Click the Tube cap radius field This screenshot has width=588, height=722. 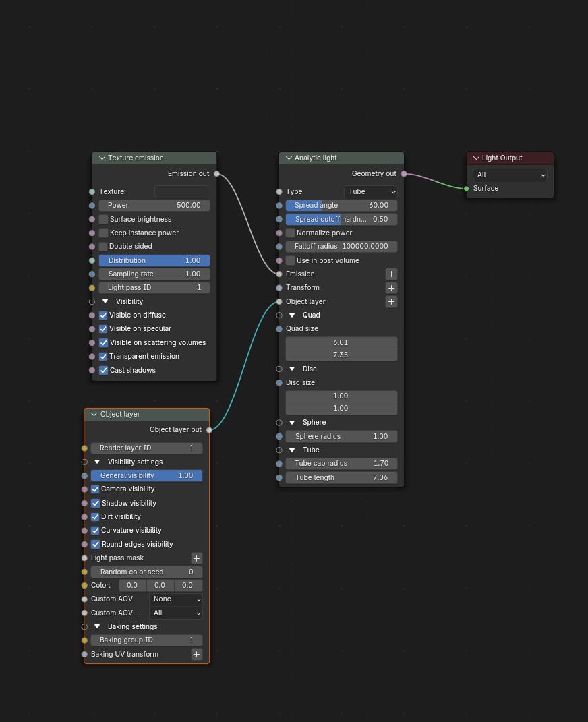[x=341, y=464]
